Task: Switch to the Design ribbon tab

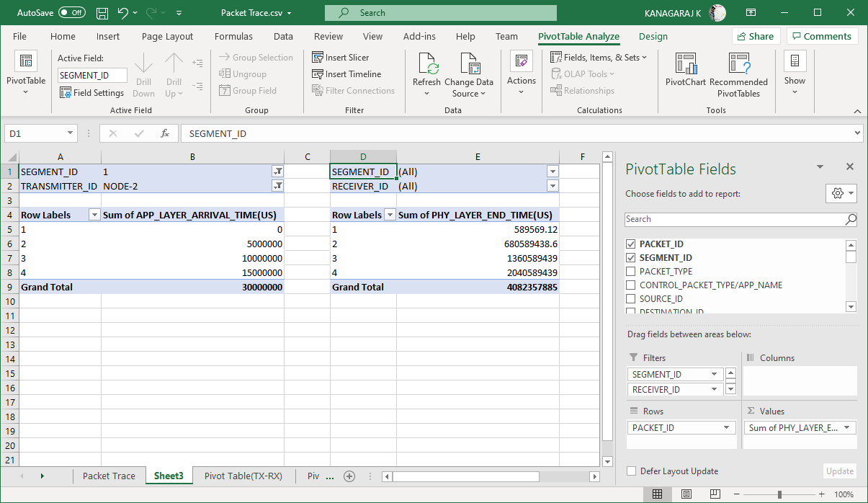Action: point(653,37)
